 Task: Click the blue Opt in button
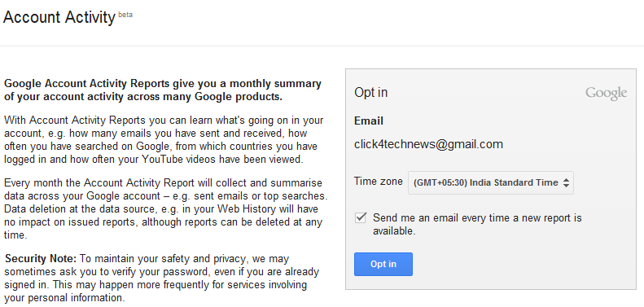coord(383,264)
